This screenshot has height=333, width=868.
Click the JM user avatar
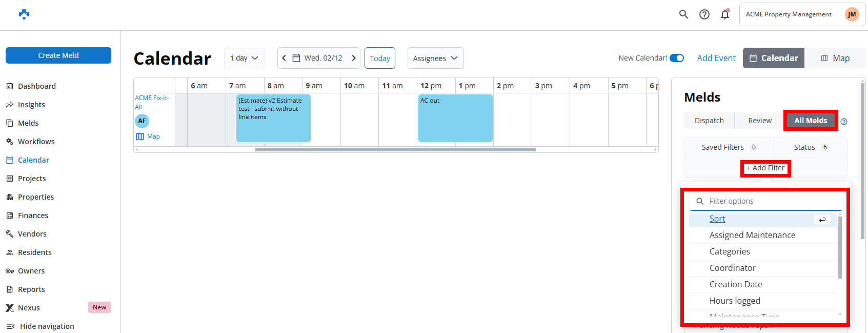coord(852,14)
